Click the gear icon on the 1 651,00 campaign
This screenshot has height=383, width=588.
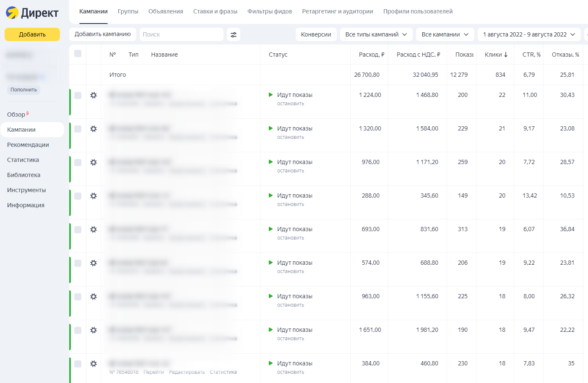coord(94,330)
